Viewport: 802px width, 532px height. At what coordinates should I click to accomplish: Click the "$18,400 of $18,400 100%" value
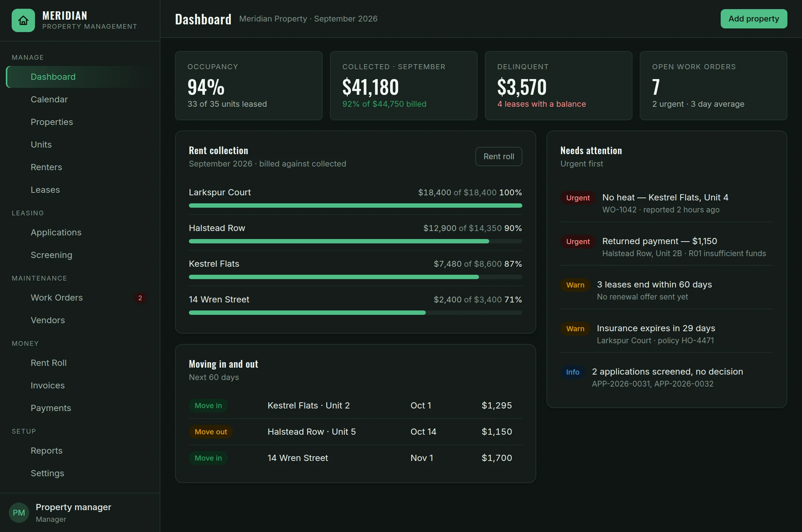[x=470, y=192]
